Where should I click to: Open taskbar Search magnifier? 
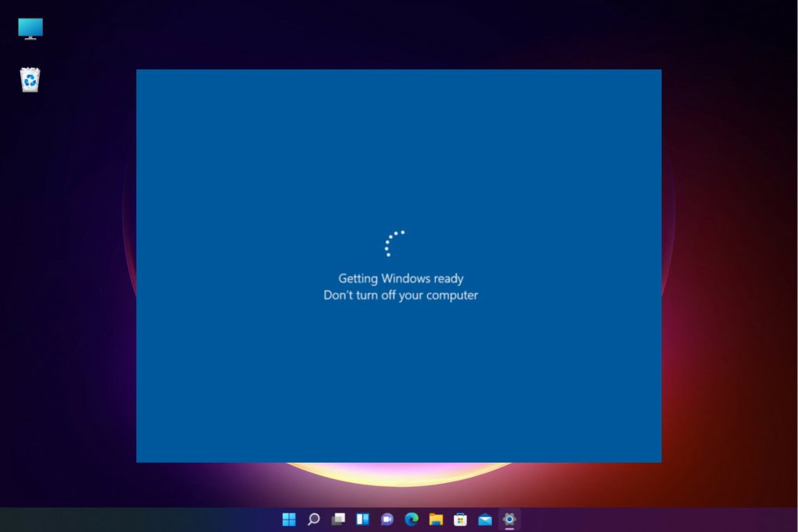click(x=313, y=519)
